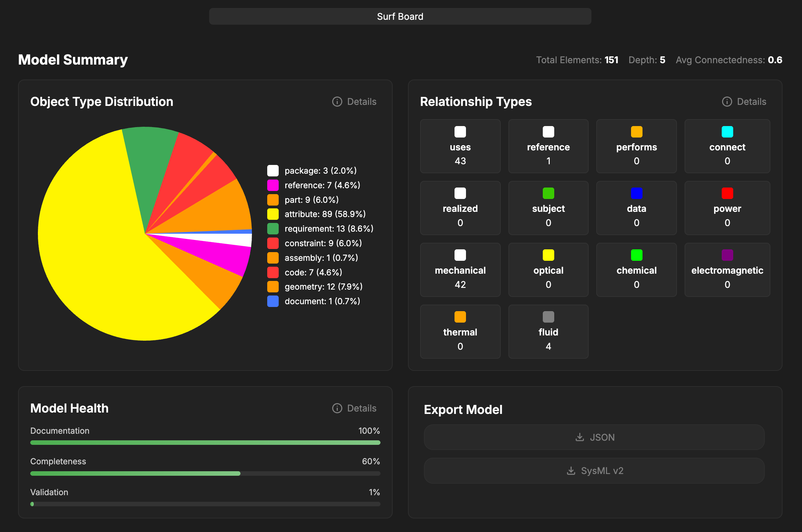The image size is (802, 532).
Task: Click info icon beside Object Type Distribution Details
Action: point(337,101)
